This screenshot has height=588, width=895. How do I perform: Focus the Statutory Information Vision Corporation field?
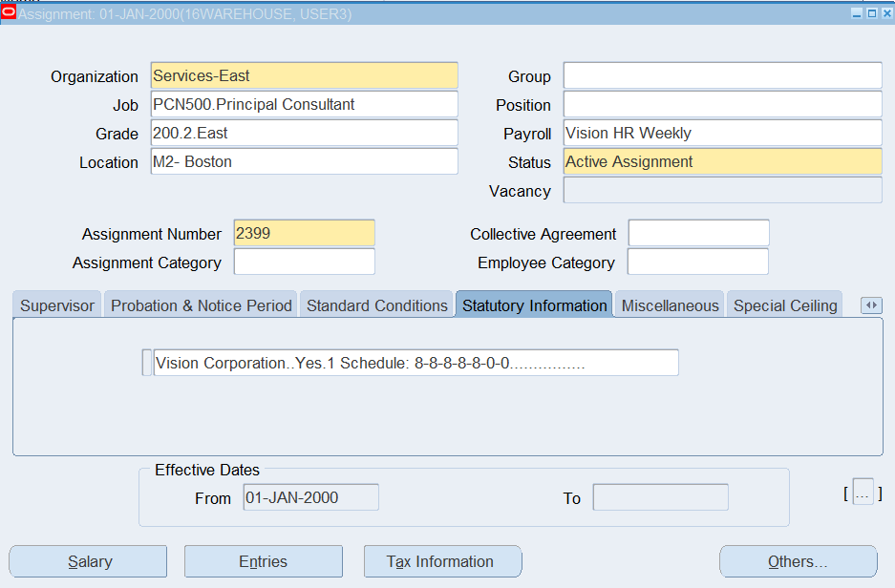(x=416, y=363)
